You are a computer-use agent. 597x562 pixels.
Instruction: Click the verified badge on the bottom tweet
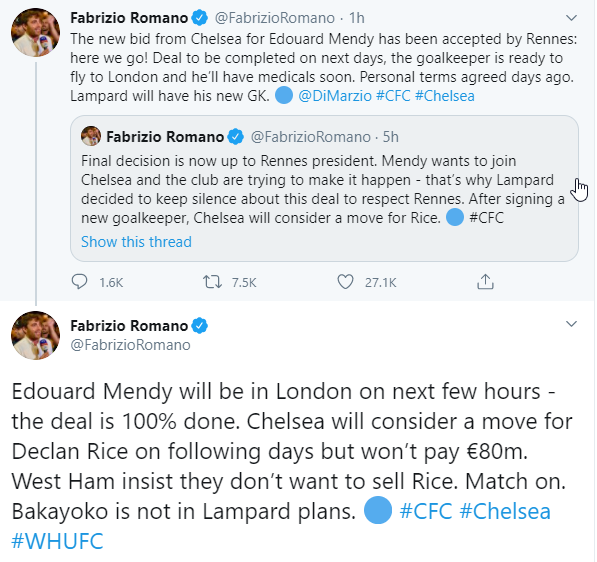pos(200,326)
